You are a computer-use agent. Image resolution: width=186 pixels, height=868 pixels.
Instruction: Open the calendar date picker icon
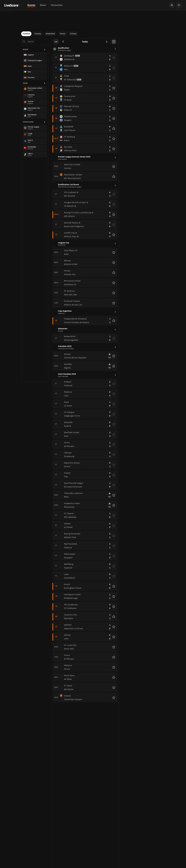[x=114, y=42]
